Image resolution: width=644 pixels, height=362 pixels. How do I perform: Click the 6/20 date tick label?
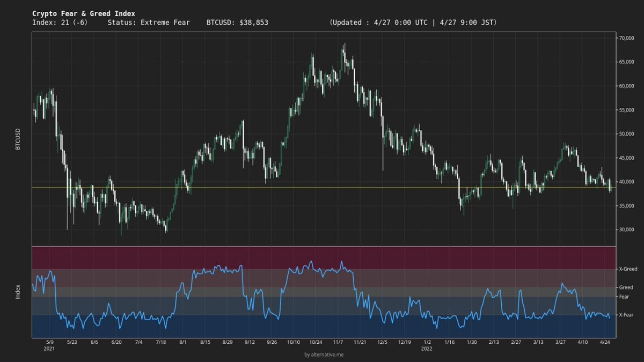[x=116, y=342]
